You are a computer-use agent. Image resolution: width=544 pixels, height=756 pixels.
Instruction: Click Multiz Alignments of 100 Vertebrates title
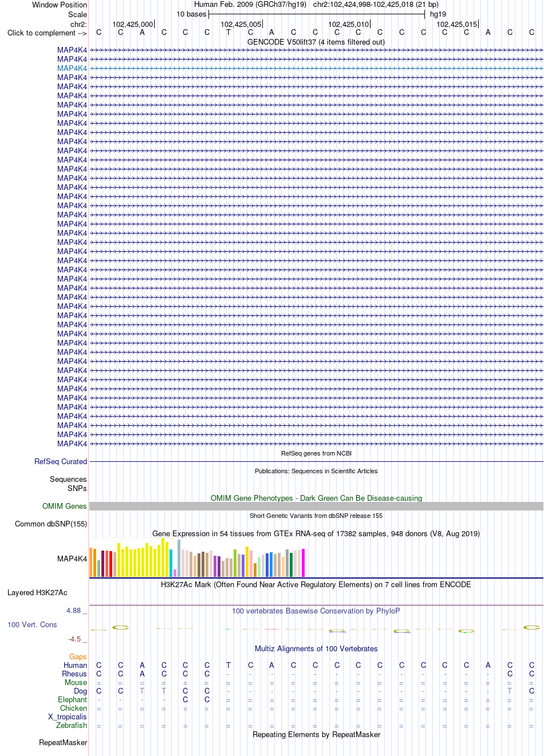(316, 648)
